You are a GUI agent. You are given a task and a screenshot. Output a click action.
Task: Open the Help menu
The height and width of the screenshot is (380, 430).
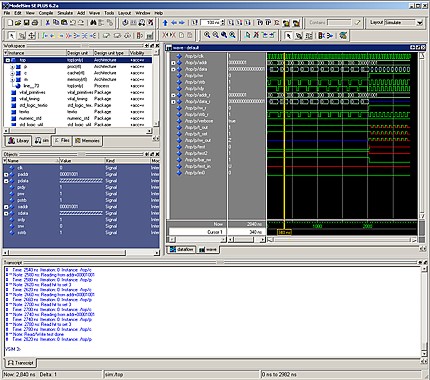[x=158, y=13]
